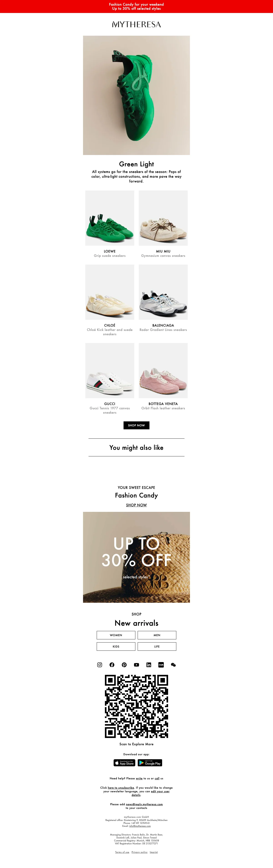Viewport: 273px width, 868px height.
Task: Open the Up to 30% off banner
Action: click(x=136, y=557)
